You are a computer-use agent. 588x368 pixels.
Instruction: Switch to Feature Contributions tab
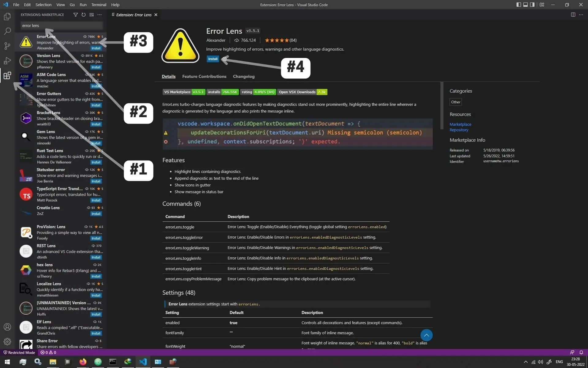(204, 76)
